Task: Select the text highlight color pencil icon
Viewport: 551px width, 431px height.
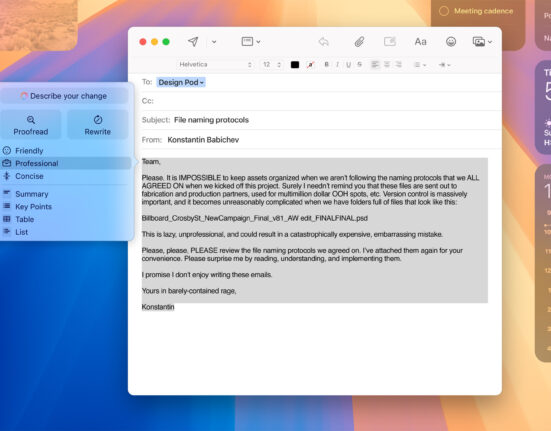Action: (310, 65)
